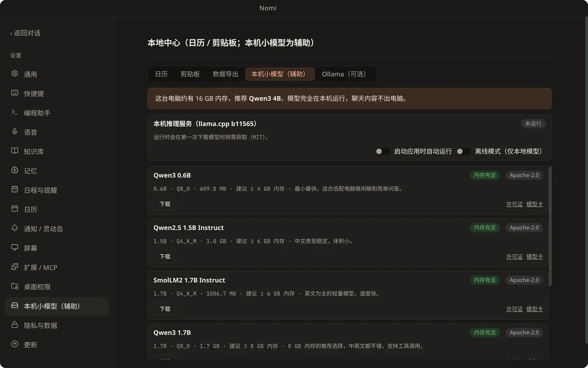This screenshot has height=368, width=588.
Task: Click the 16 GB 内存 recommendation banner
Action: pyautogui.click(x=350, y=98)
